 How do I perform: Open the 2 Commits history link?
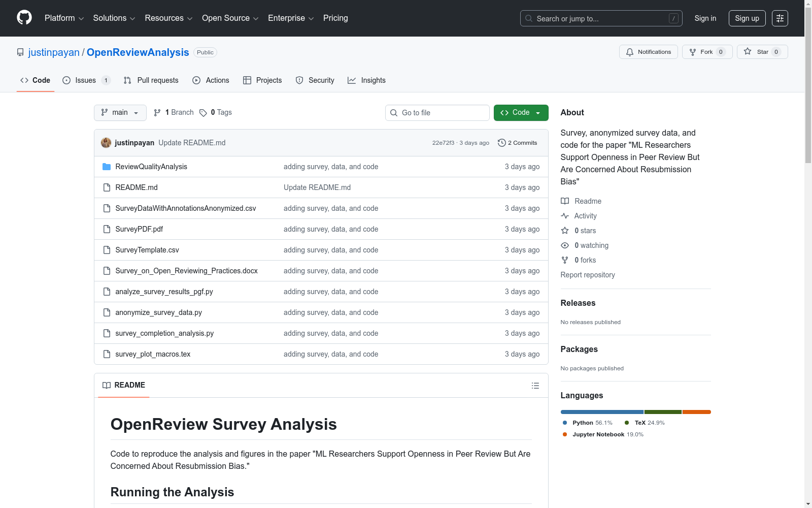pos(518,143)
